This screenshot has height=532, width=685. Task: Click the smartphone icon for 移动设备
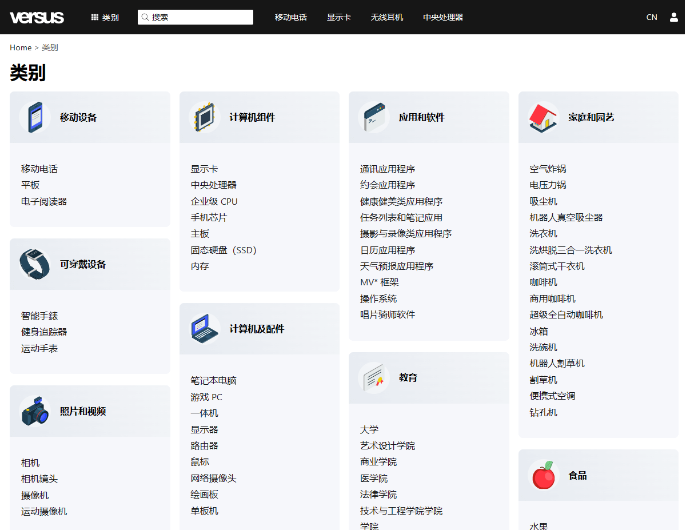[x=35, y=117]
